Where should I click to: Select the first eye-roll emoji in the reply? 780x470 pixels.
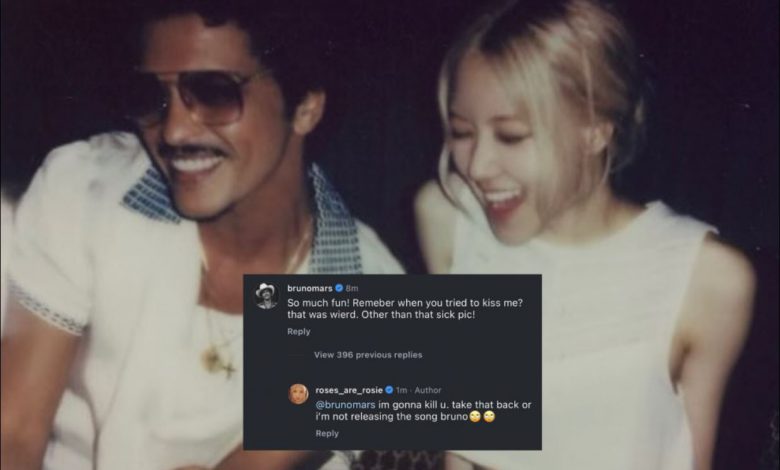click(476, 417)
